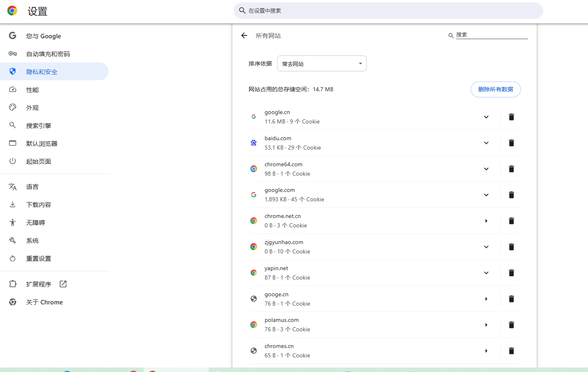The width and height of the screenshot is (588, 372).
Task: Click the power icon for 起始页面
Action: click(13, 161)
